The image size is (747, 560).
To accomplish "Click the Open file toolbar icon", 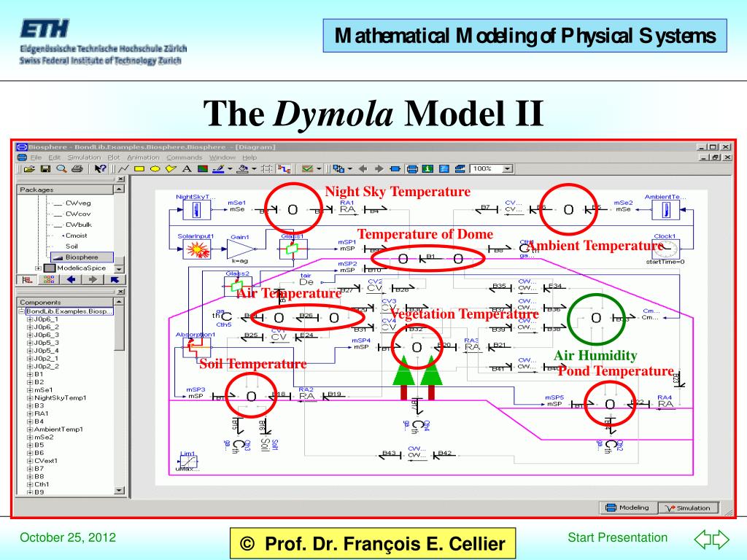I will pos(29,168).
